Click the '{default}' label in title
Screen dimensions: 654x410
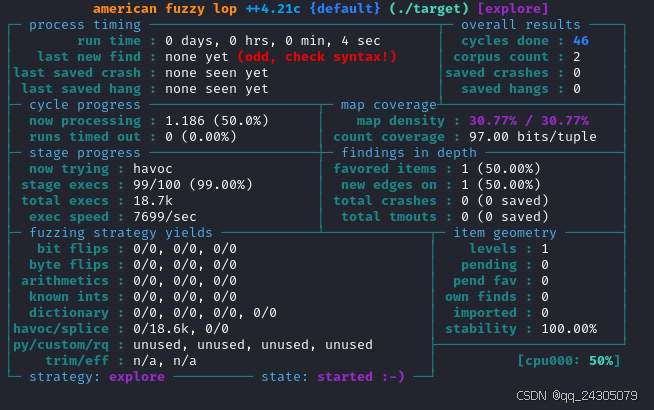pos(345,9)
